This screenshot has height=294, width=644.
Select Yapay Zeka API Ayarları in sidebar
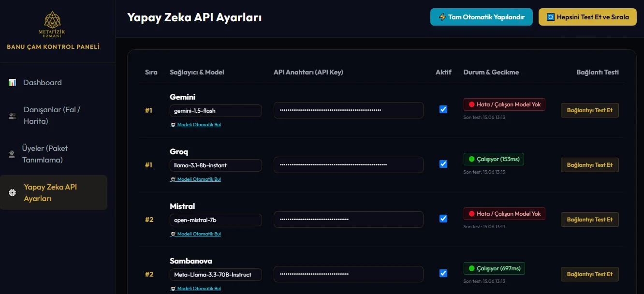tap(53, 192)
